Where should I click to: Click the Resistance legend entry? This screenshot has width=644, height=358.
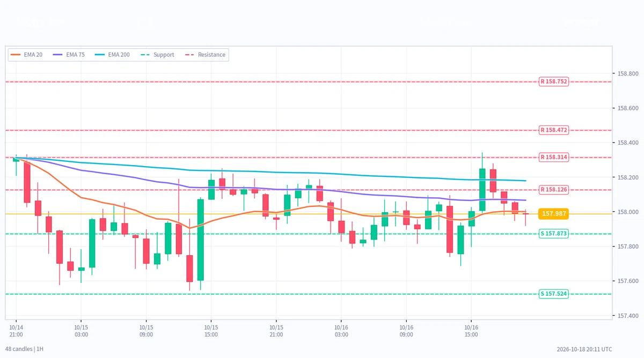pyautogui.click(x=205, y=55)
